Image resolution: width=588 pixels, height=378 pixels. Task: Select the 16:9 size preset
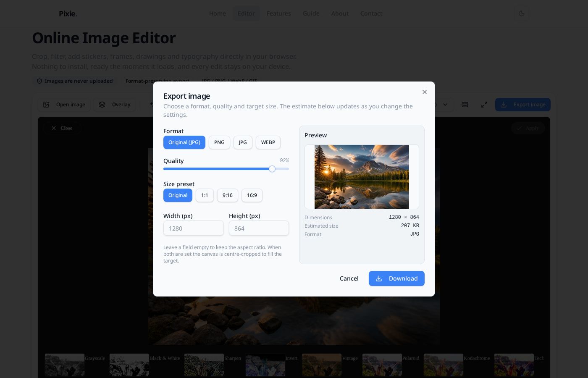[252, 195]
